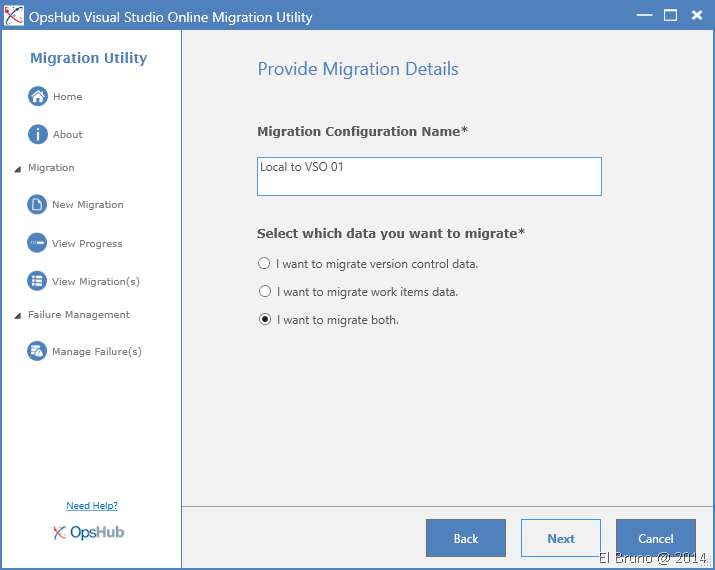
Task: Select the migrate both radio button
Action: 264,320
